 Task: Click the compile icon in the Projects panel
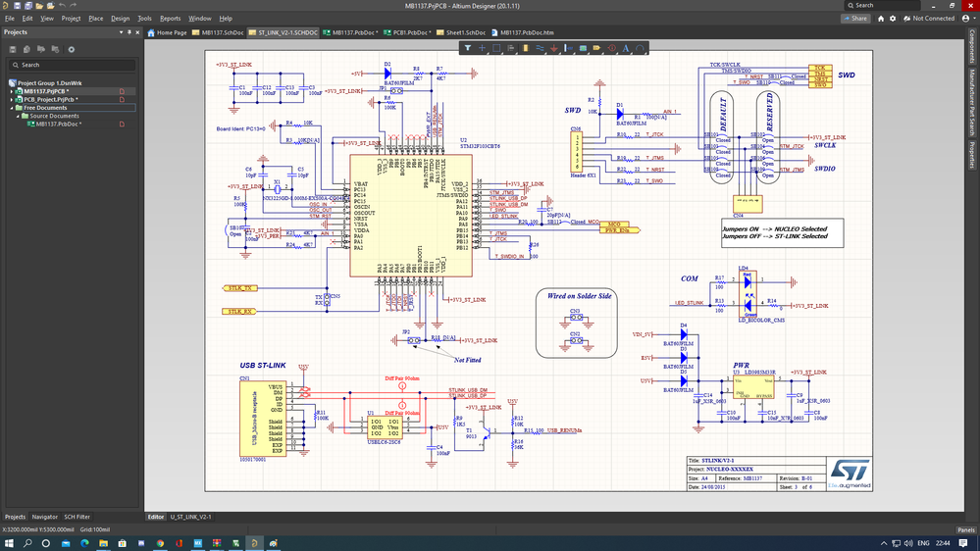(x=26, y=49)
